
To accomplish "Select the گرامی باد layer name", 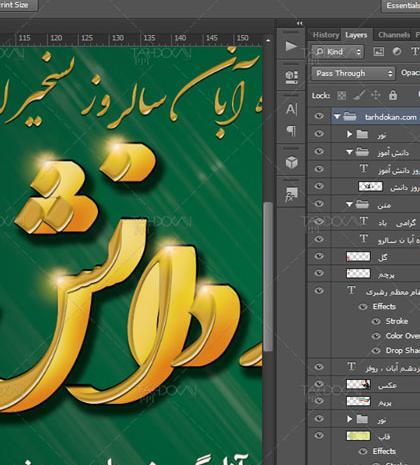I will tap(397, 223).
